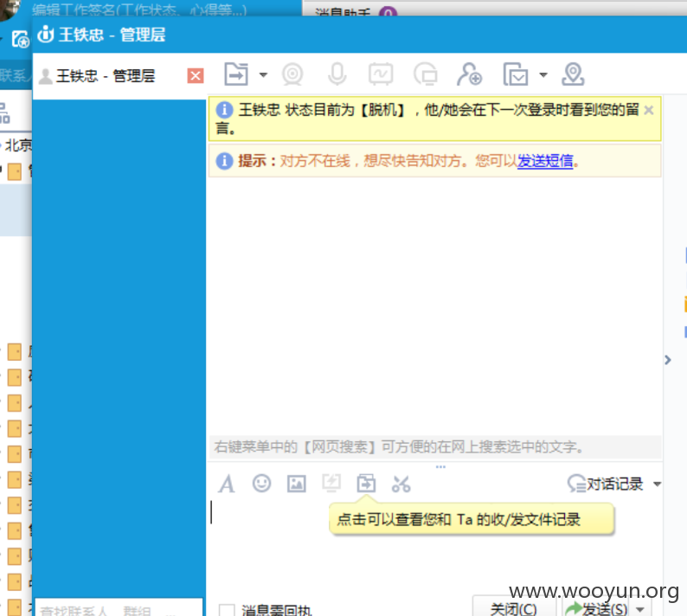Open the sent/received file records icon
Viewport: 687px width, 616px height.
point(366,484)
